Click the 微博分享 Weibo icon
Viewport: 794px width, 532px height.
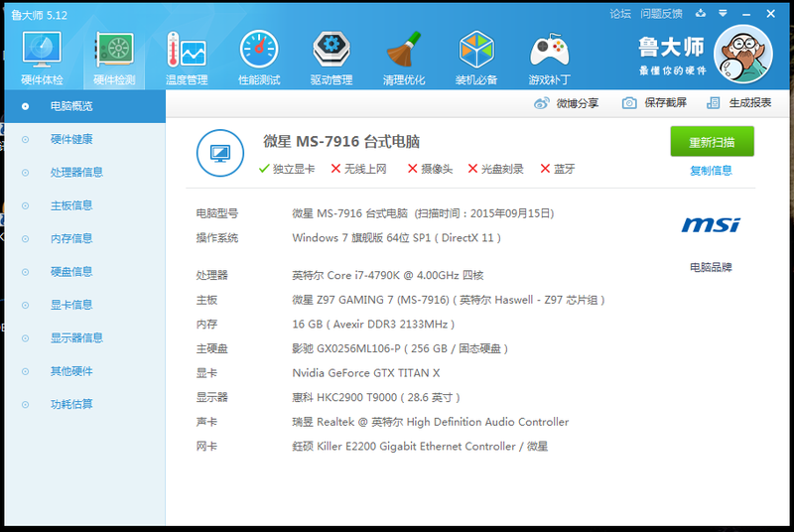pyautogui.click(x=541, y=103)
